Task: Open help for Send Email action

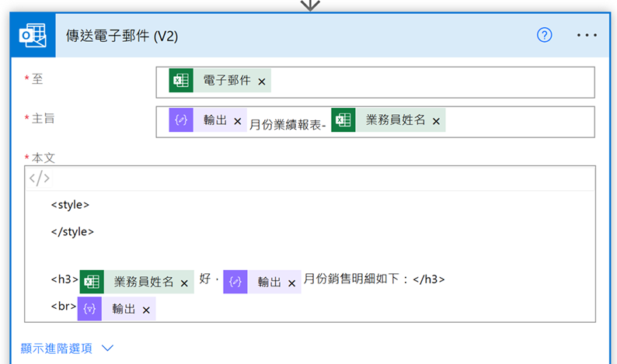Action: coord(545,36)
